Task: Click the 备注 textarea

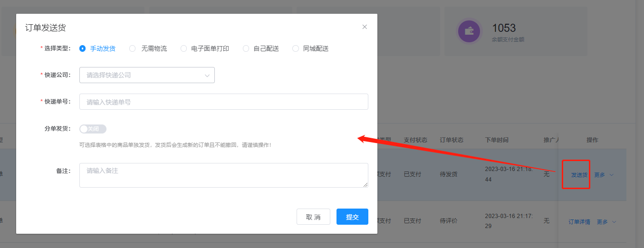Action: (223, 175)
